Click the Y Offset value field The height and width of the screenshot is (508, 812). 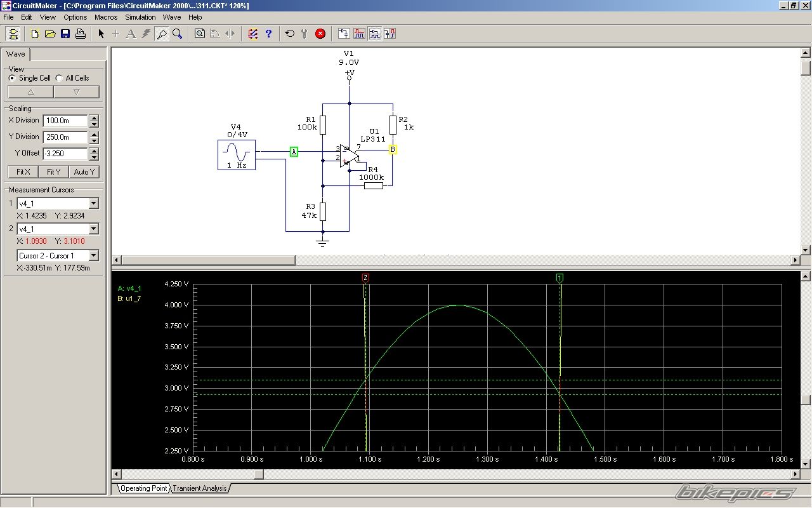(x=65, y=154)
